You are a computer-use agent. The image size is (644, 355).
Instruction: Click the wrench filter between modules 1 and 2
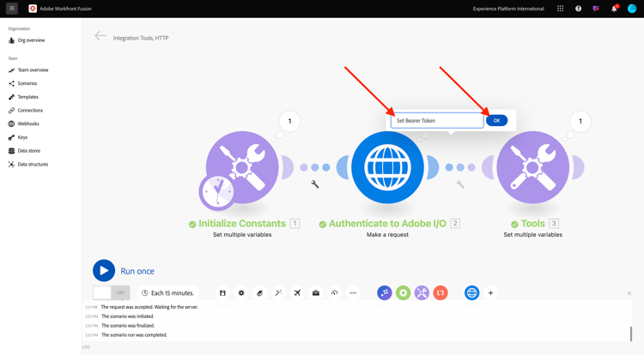pyautogui.click(x=315, y=184)
